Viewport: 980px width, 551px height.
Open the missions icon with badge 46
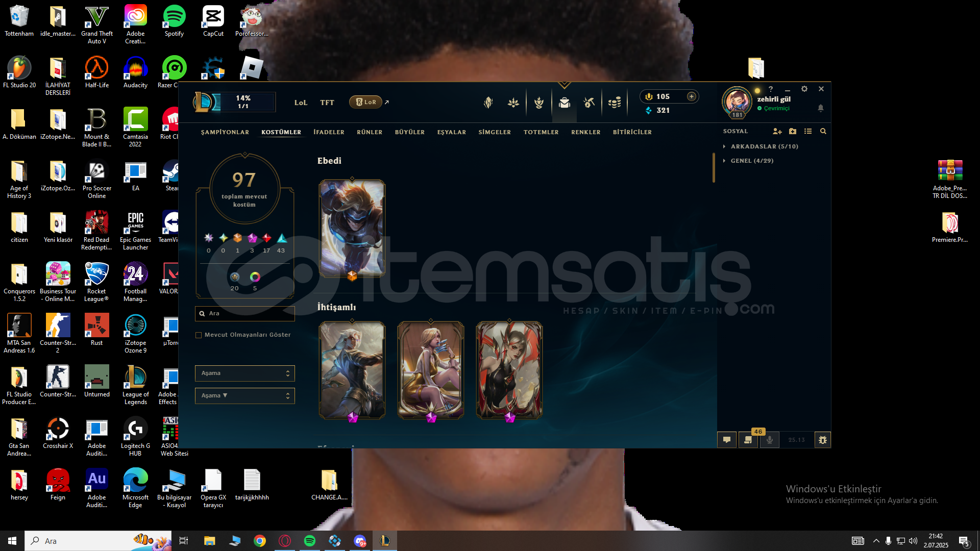[748, 440]
